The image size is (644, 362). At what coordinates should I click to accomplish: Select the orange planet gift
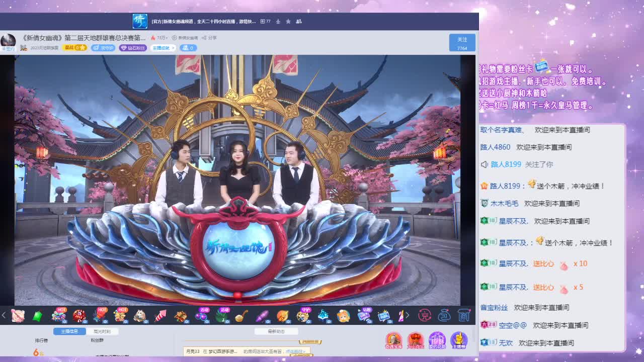click(283, 316)
